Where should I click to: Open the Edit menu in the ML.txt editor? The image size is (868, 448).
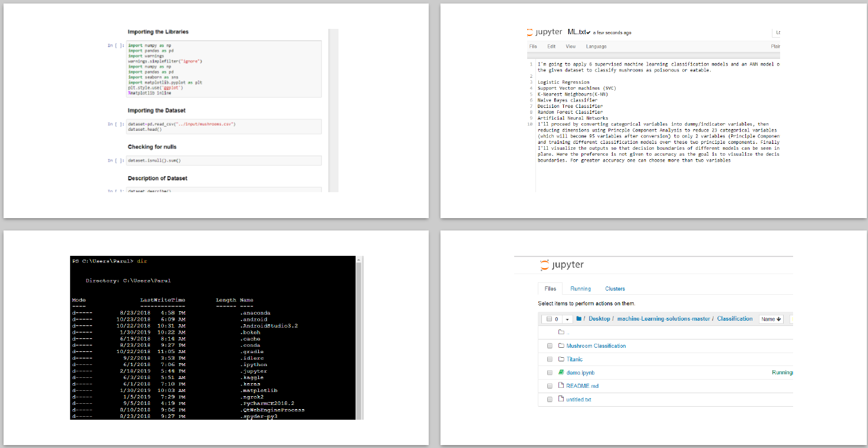pos(551,46)
